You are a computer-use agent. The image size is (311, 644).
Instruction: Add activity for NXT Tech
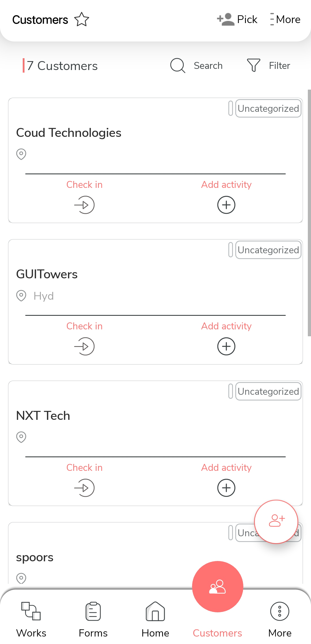(x=226, y=488)
